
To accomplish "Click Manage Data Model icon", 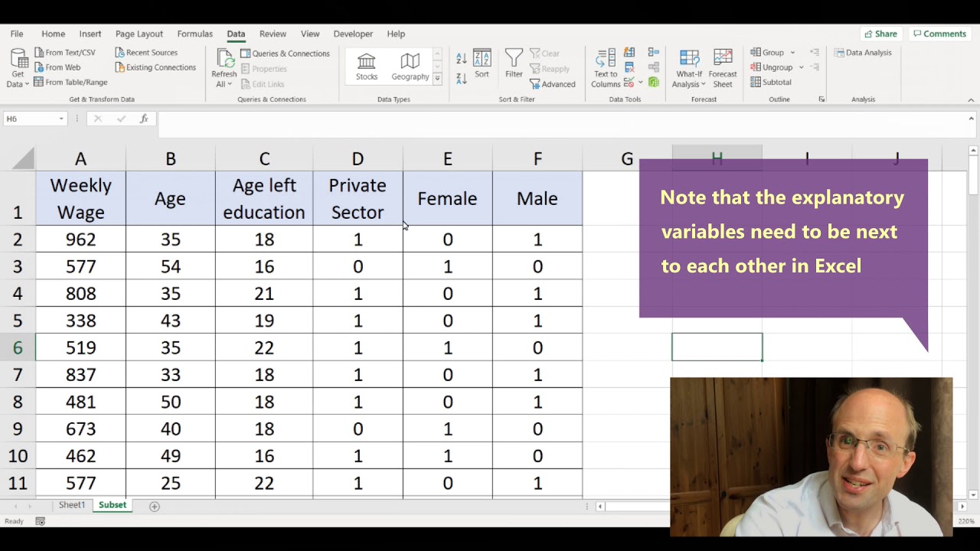I will pyautogui.click(x=654, y=82).
